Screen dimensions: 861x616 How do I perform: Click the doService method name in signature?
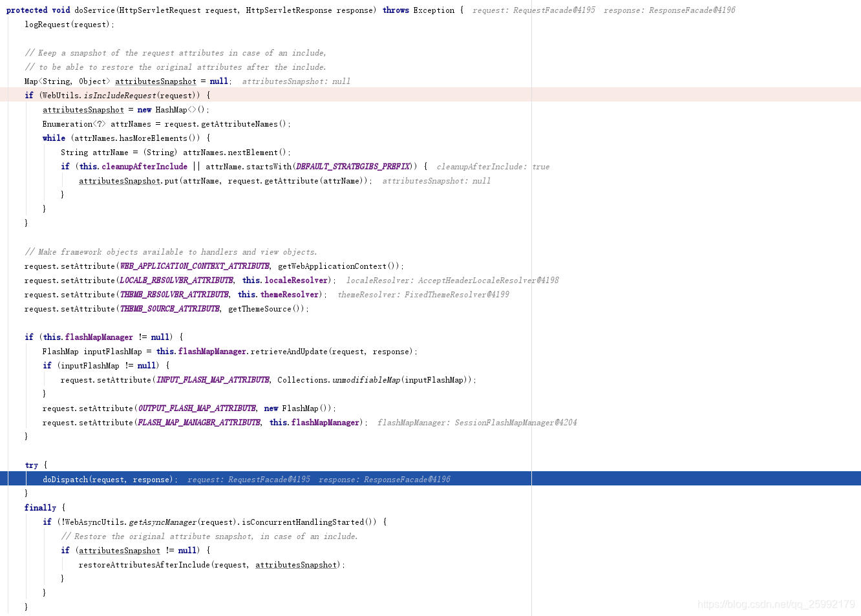93,10
